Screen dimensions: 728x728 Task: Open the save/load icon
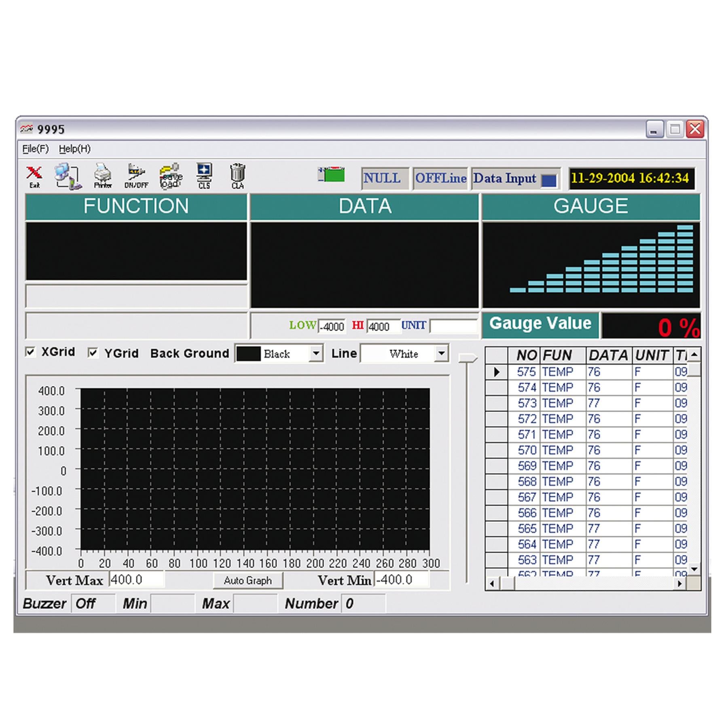click(x=170, y=176)
